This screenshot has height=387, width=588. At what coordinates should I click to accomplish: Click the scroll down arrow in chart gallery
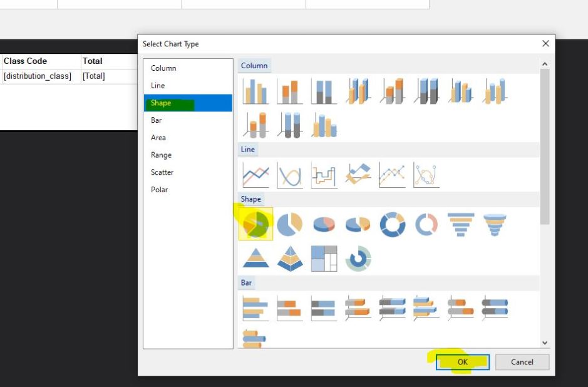[545, 343]
